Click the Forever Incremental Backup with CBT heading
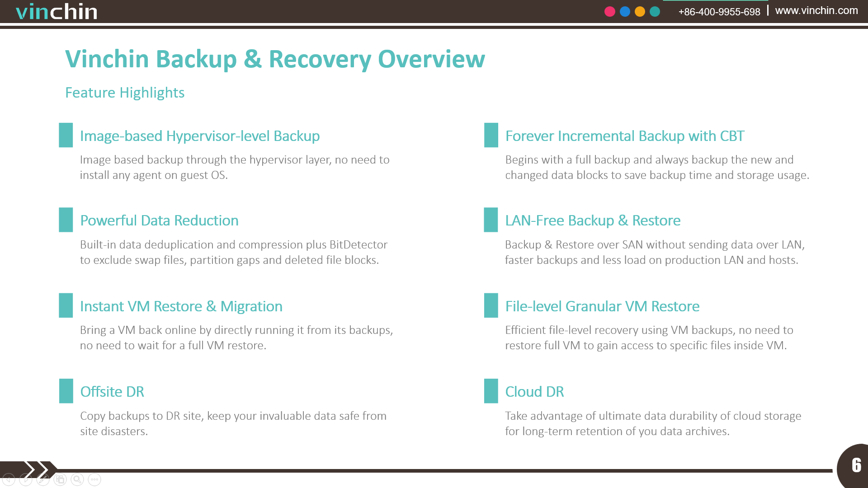 pos(624,136)
